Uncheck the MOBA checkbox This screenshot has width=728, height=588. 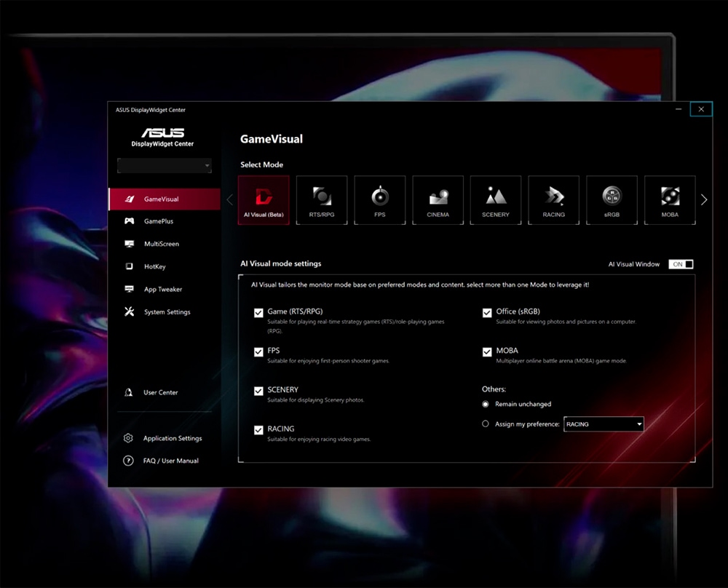coord(487,351)
